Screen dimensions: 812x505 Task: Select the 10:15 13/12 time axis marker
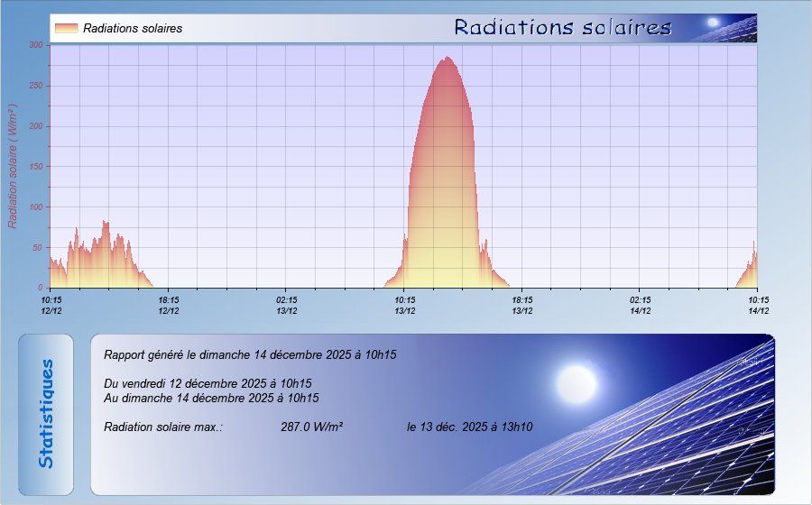pos(404,306)
